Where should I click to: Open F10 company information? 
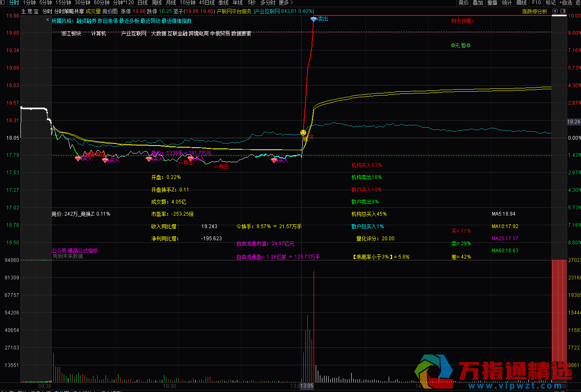coord(536,3)
